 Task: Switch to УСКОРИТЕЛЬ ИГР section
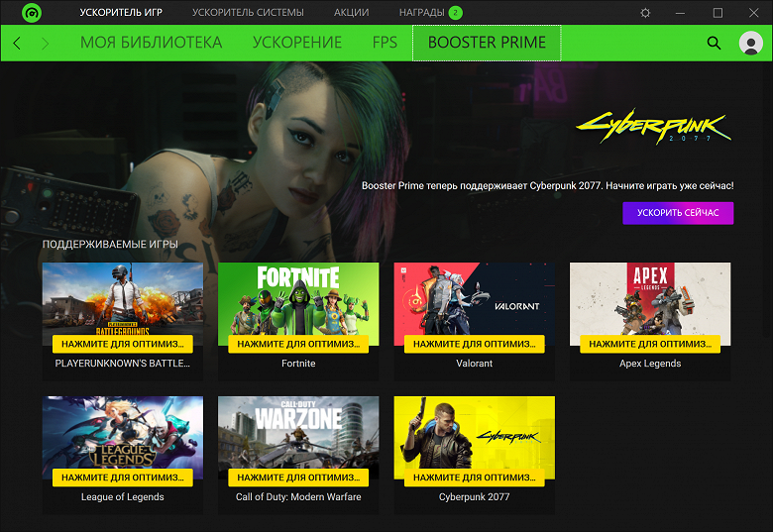[x=121, y=12]
